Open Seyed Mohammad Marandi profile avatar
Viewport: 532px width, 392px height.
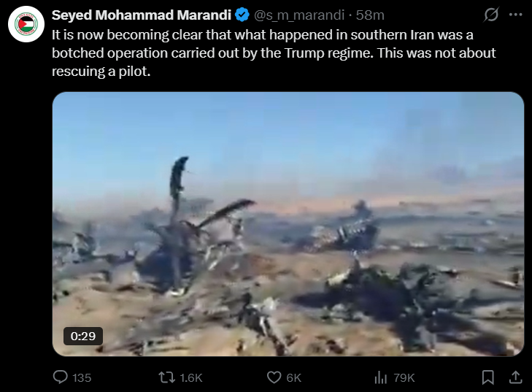point(26,24)
